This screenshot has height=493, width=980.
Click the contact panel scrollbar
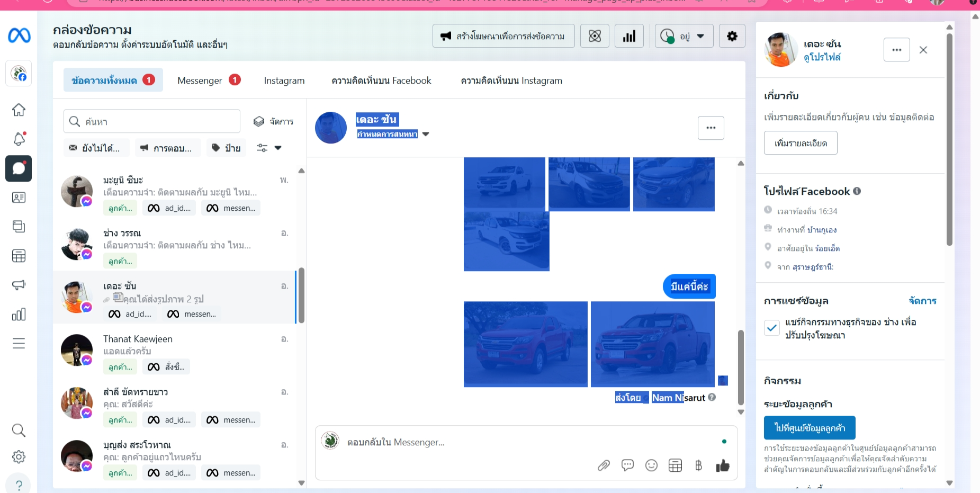[x=949, y=140]
